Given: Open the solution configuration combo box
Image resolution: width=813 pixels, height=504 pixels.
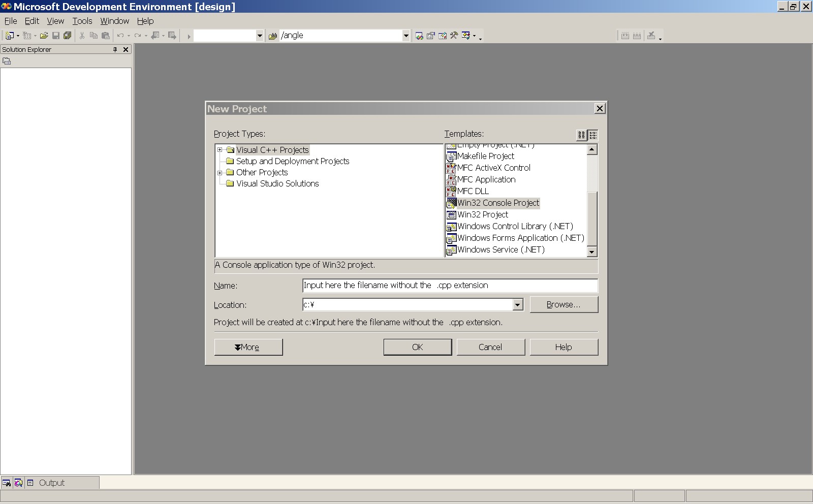Looking at the screenshot, I should coord(260,36).
